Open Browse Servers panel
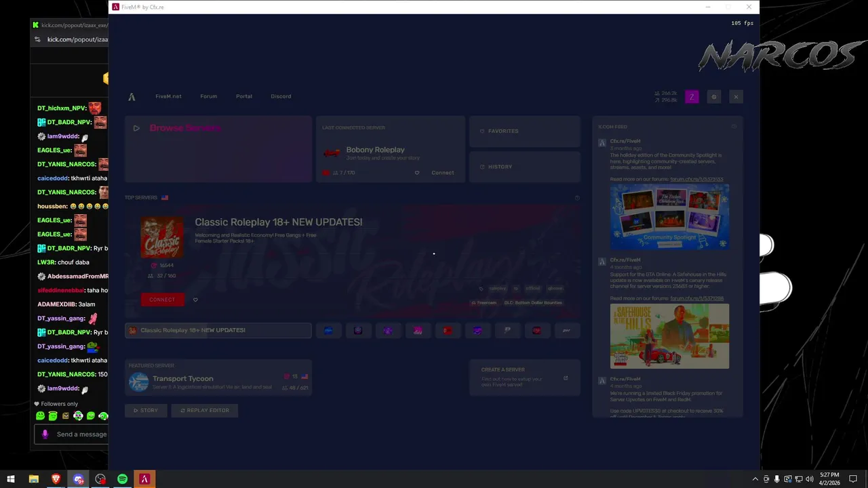The width and height of the screenshot is (868, 488). [218, 149]
